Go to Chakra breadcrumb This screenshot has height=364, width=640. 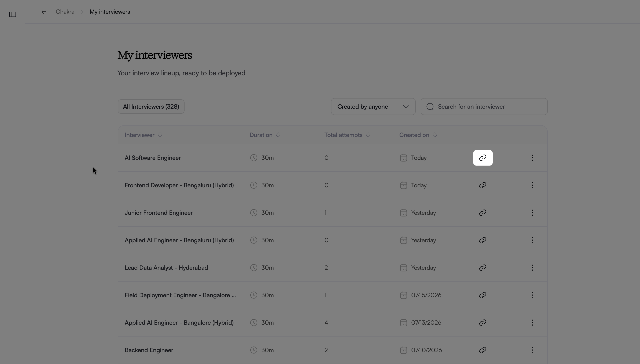[65, 12]
